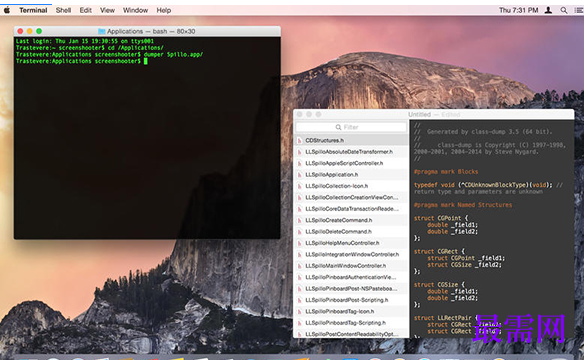Select LLSpilloIntegrationWindowController.h file
The height and width of the screenshot is (360, 584).
pyautogui.click(x=351, y=254)
